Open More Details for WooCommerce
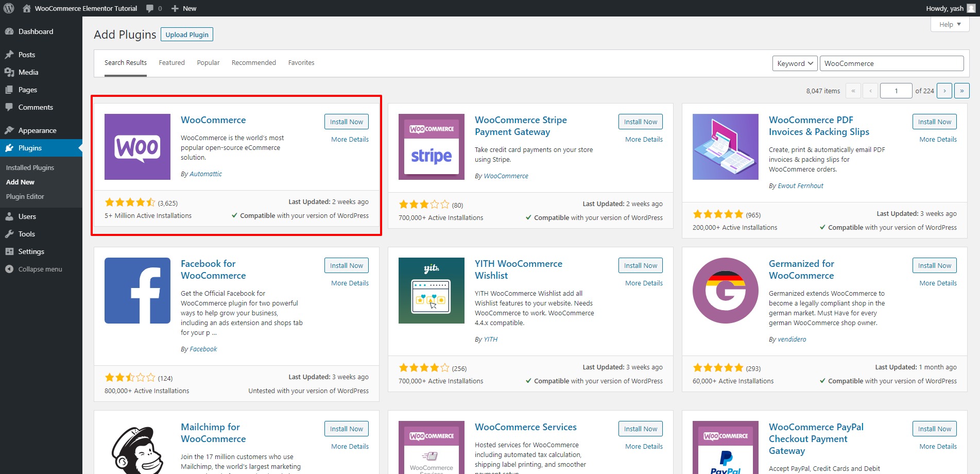 coord(349,139)
